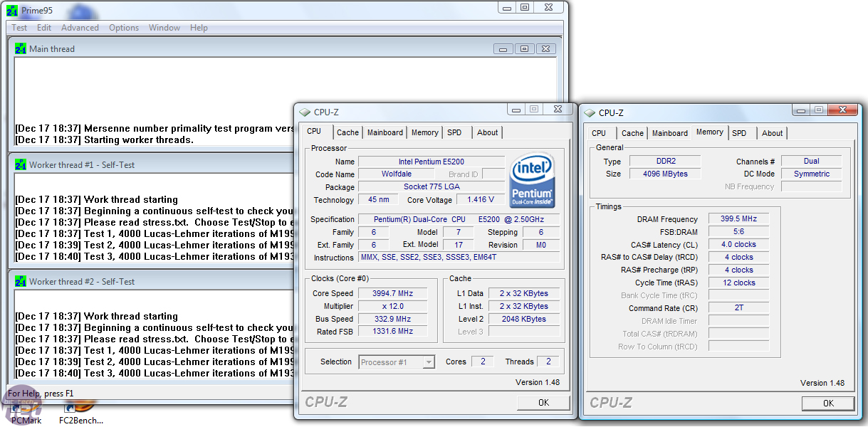868x427 pixels.
Task: Click the Main thread window icon
Action: pyautogui.click(x=21, y=49)
